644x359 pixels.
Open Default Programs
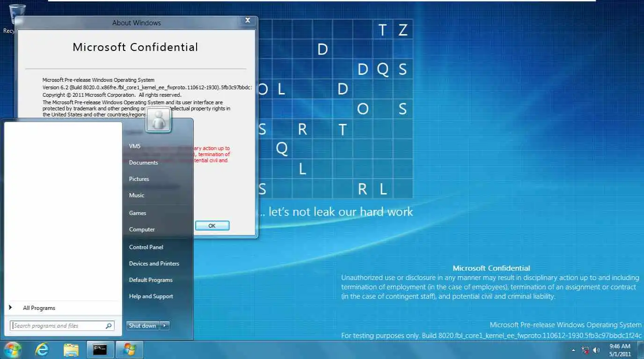151,280
